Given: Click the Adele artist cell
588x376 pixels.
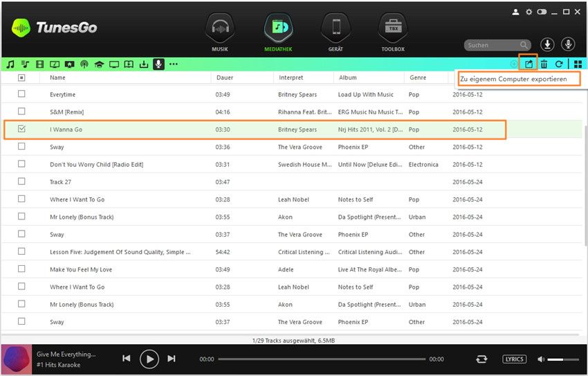Looking at the screenshot, I should click(286, 270).
